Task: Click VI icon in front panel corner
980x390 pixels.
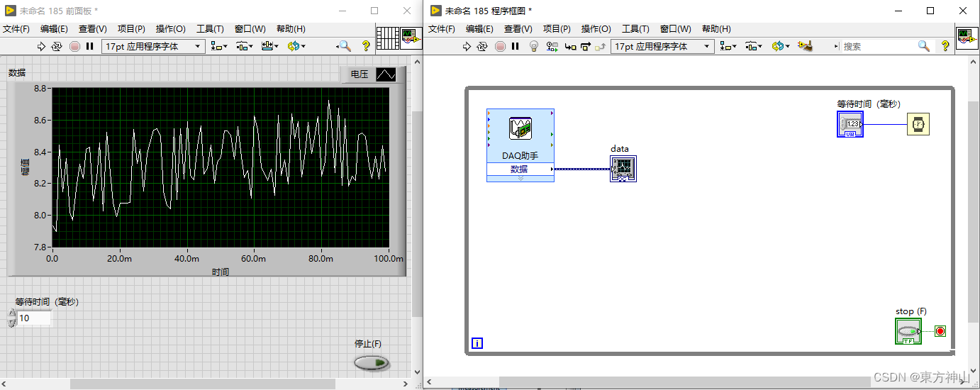Action: 411,38
